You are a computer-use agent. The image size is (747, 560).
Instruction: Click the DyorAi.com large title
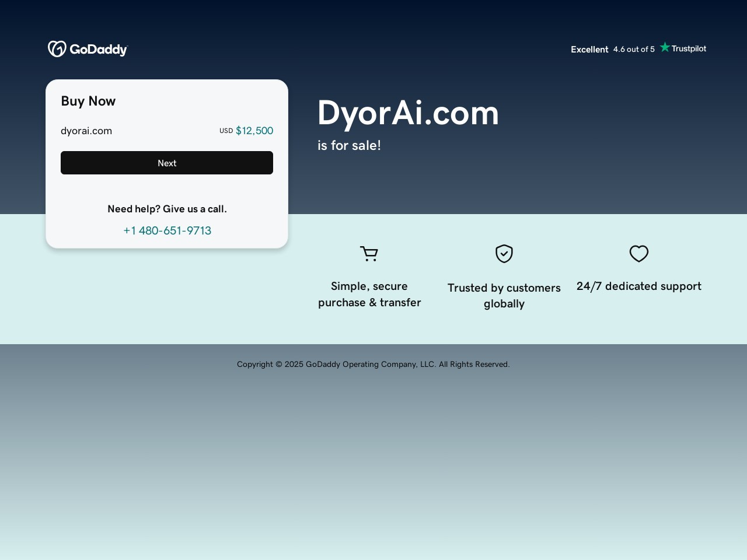(x=408, y=113)
